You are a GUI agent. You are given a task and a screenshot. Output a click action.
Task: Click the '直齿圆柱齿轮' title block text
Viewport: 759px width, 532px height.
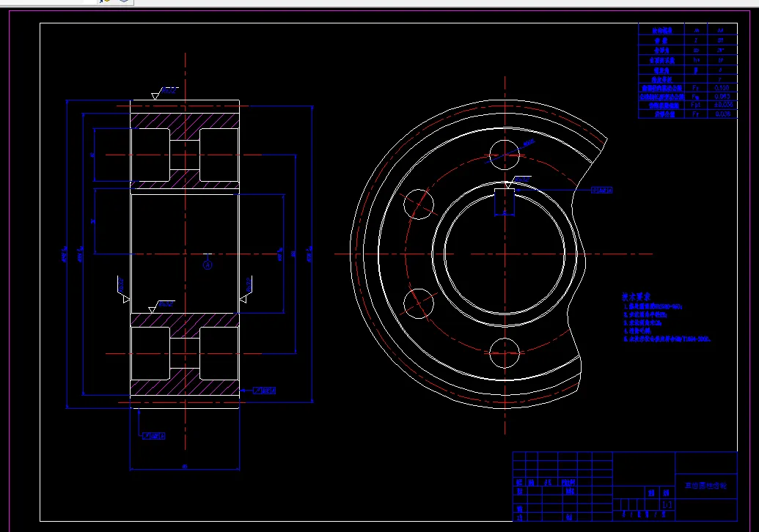click(705, 485)
